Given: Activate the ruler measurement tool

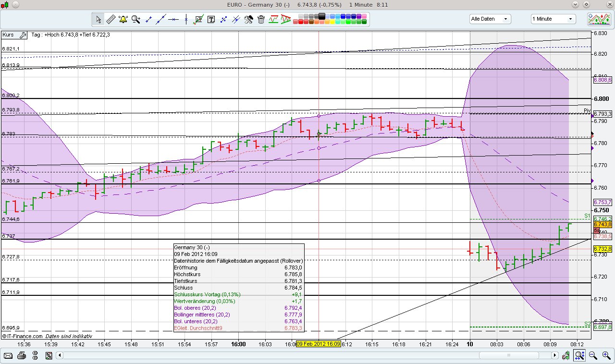Looking at the screenshot, I should [x=111, y=19].
